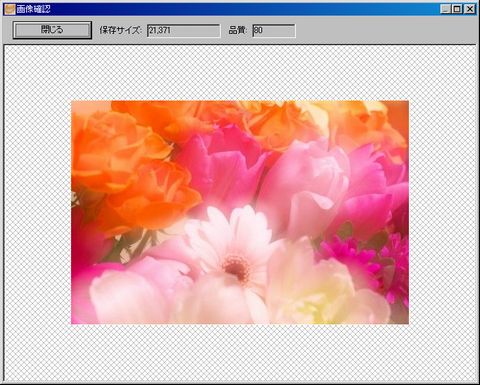This screenshot has width=480, height=385.
Task: Select the 保存サイズ field showing 21,371
Action: [183, 31]
